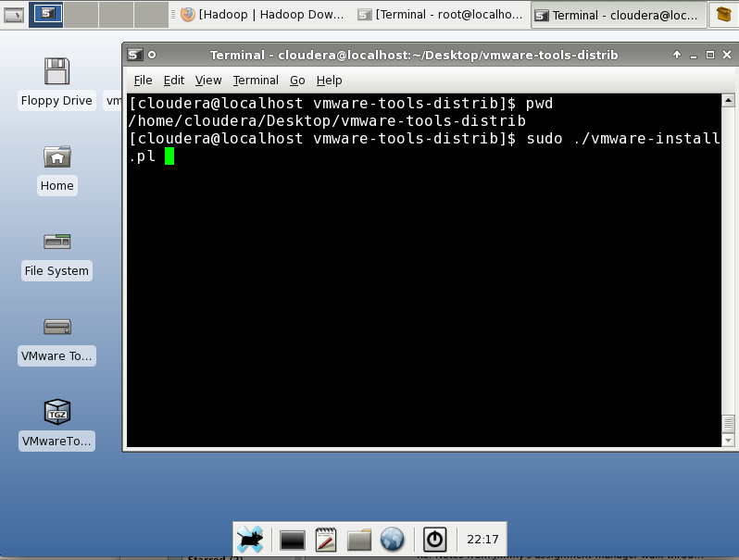Click the terminal window title text

[x=413, y=56]
